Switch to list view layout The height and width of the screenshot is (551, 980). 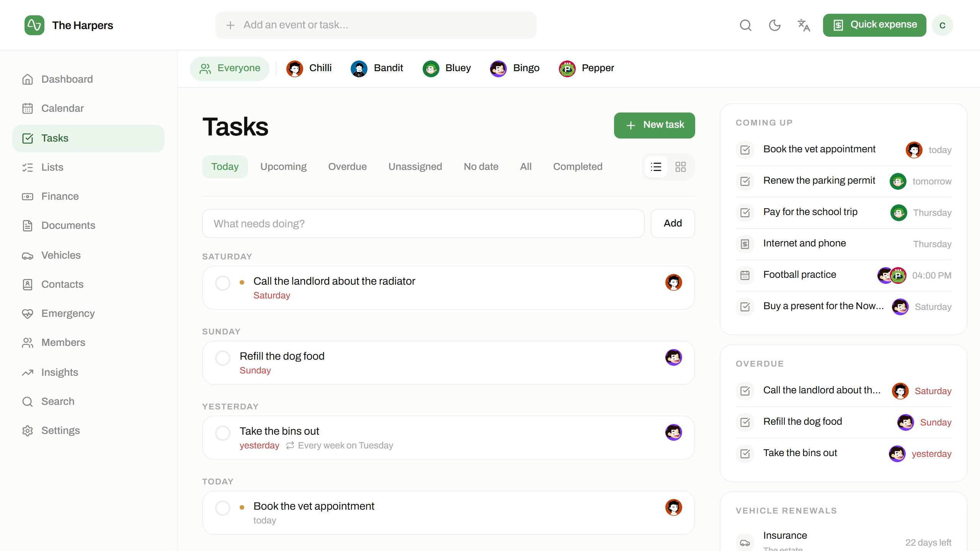click(x=656, y=167)
